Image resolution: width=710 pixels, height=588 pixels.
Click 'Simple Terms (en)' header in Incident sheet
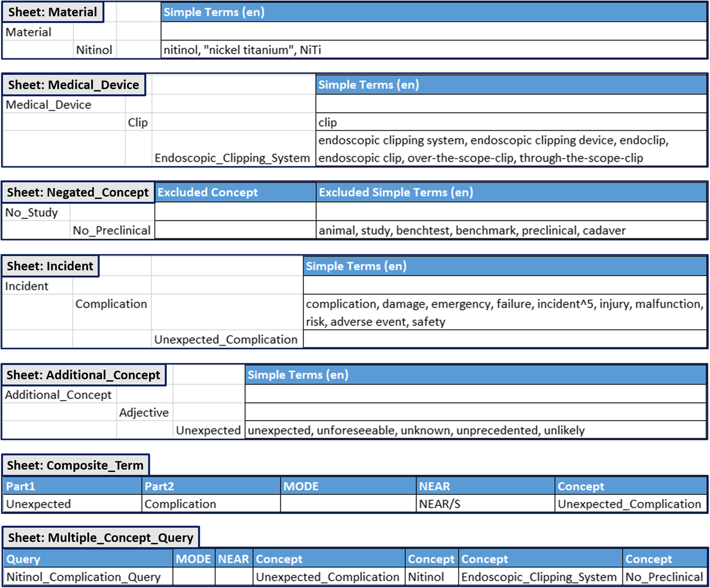(505, 266)
